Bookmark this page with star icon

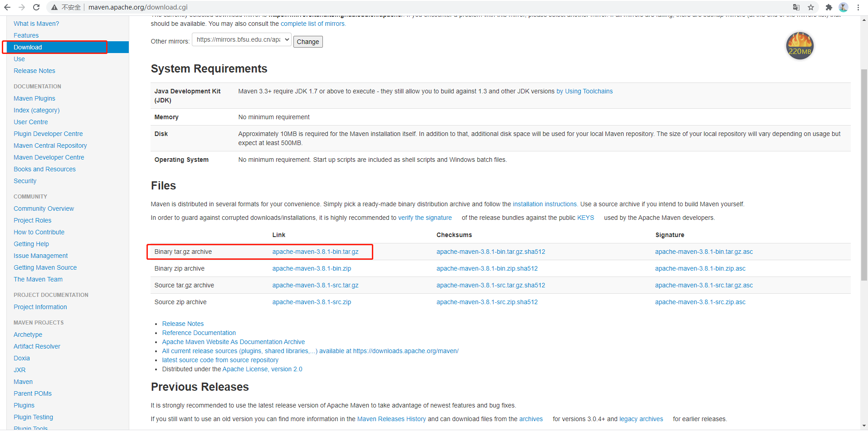point(811,7)
